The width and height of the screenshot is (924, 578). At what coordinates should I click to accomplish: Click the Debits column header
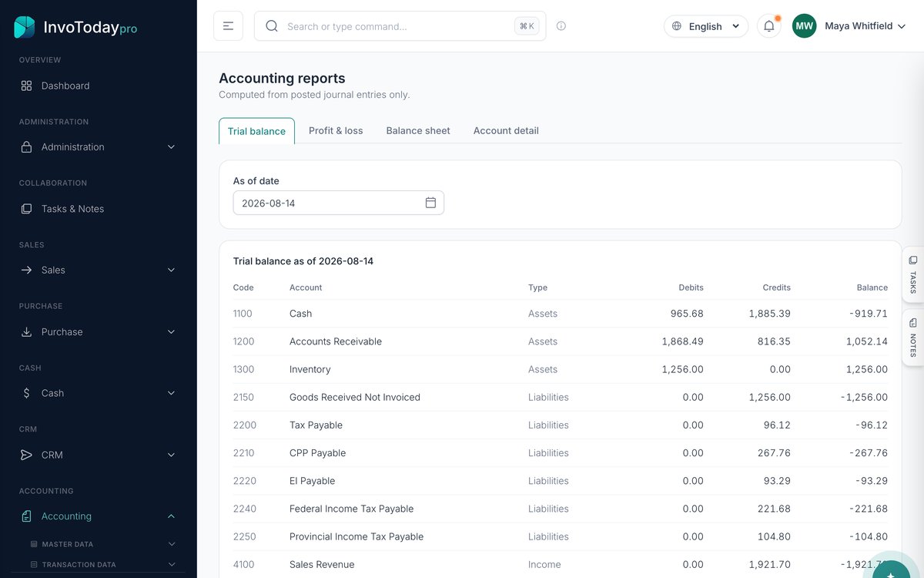pos(691,287)
